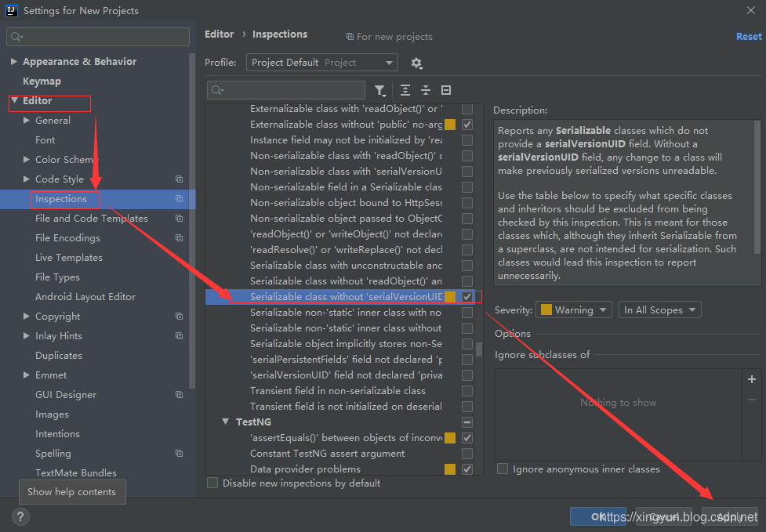
Task: Click the copy icon beside Spelling
Action: (180, 454)
